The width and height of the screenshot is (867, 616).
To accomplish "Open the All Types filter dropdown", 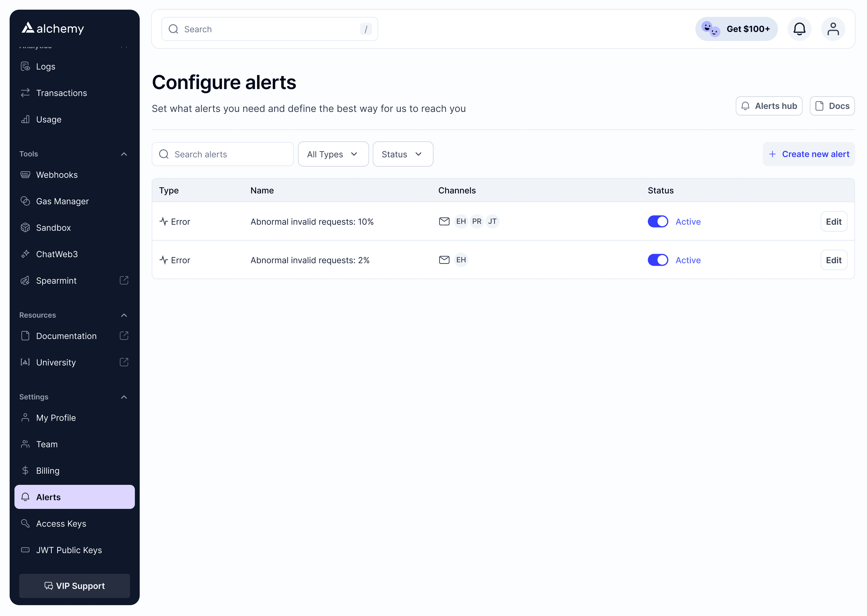I will [333, 154].
